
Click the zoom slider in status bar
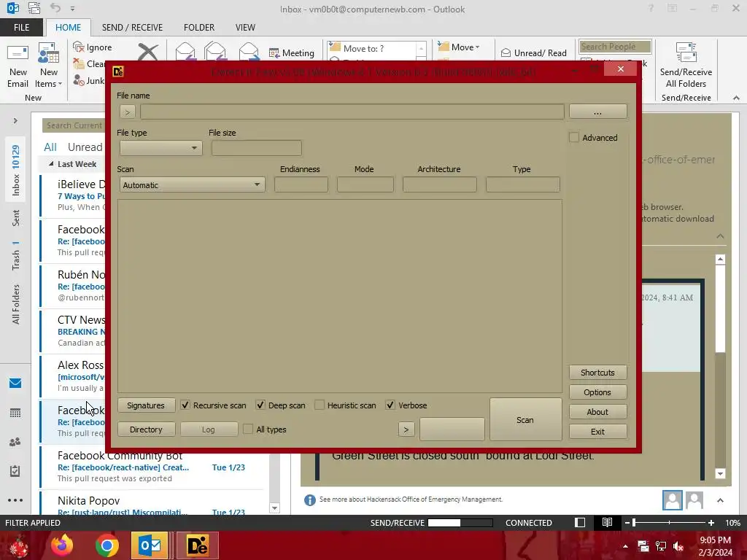669,522
